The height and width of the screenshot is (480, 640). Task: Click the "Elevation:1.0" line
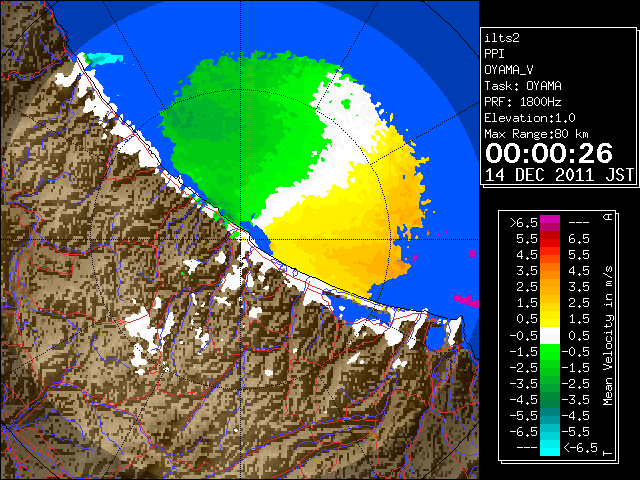point(530,118)
